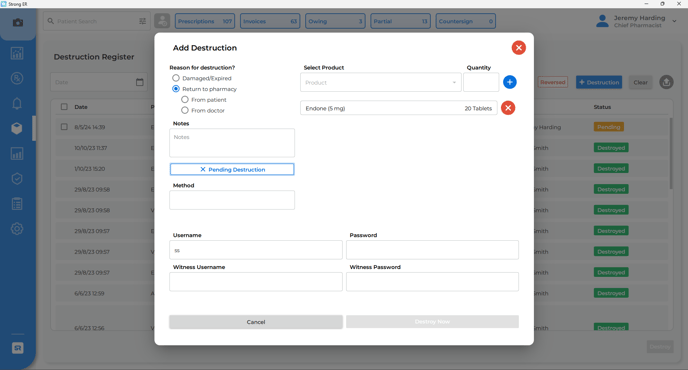Click the table vertical scrollbar
The image size is (688, 370).
[670, 154]
